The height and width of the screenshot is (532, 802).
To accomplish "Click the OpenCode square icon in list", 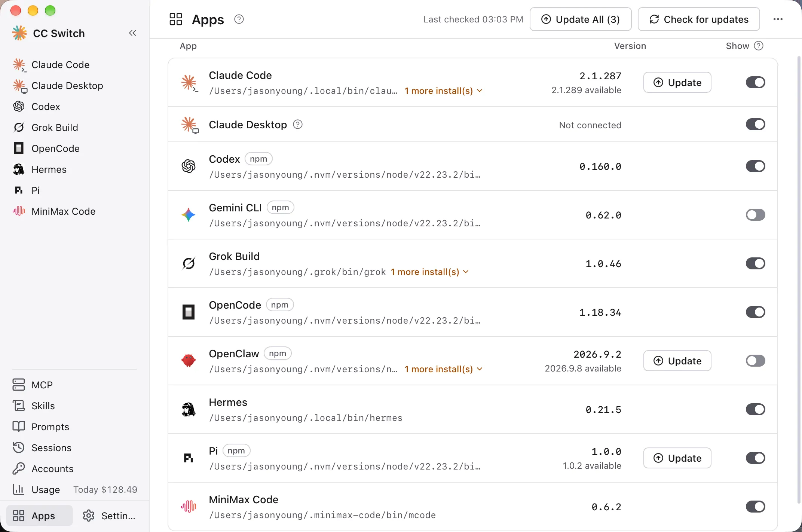I will [189, 312].
